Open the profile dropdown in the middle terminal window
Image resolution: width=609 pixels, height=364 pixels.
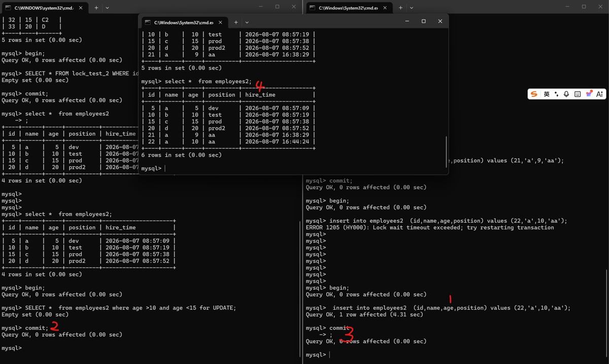click(x=247, y=22)
